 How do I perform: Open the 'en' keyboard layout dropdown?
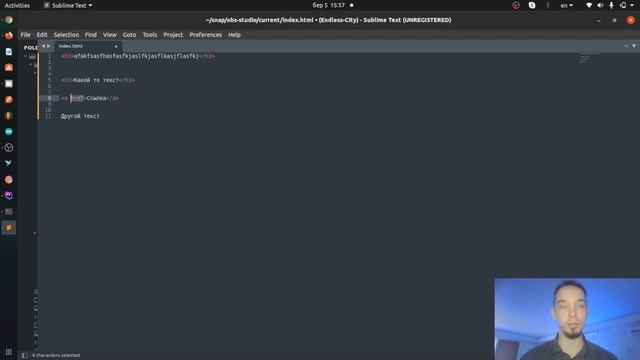click(567, 5)
